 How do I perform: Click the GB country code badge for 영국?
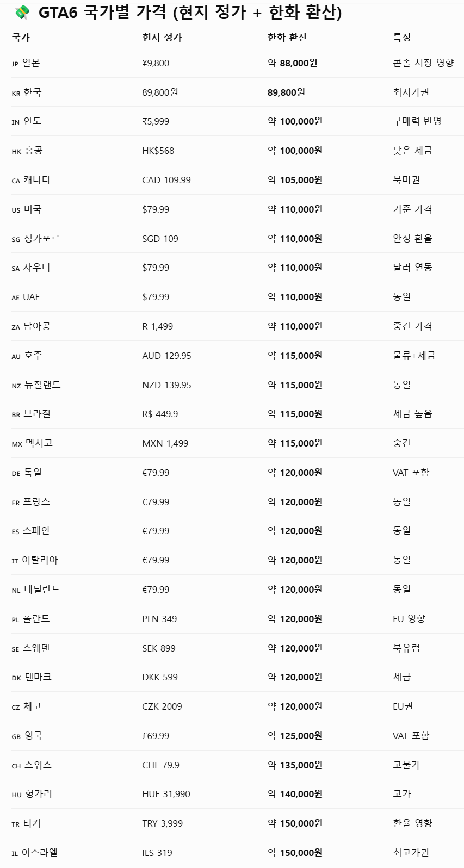[x=16, y=737]
